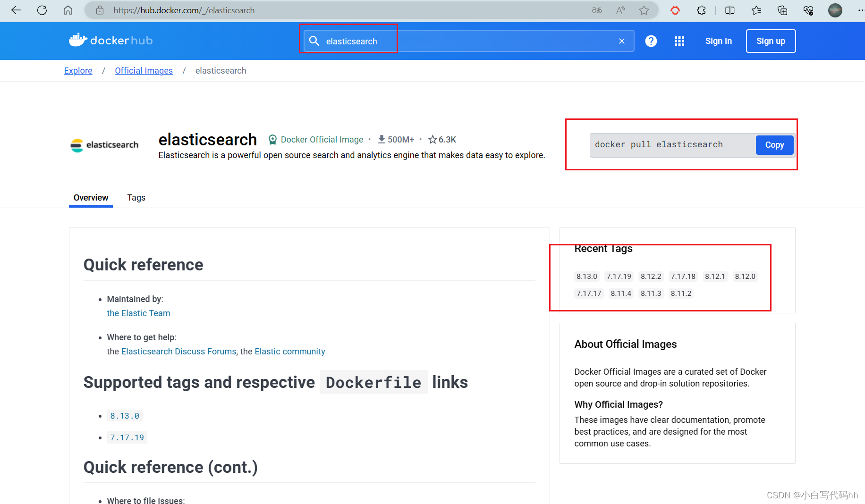Select the 7.17.19 recent tag
This screenshot has width=865, height=504.
tap(619, 277)
